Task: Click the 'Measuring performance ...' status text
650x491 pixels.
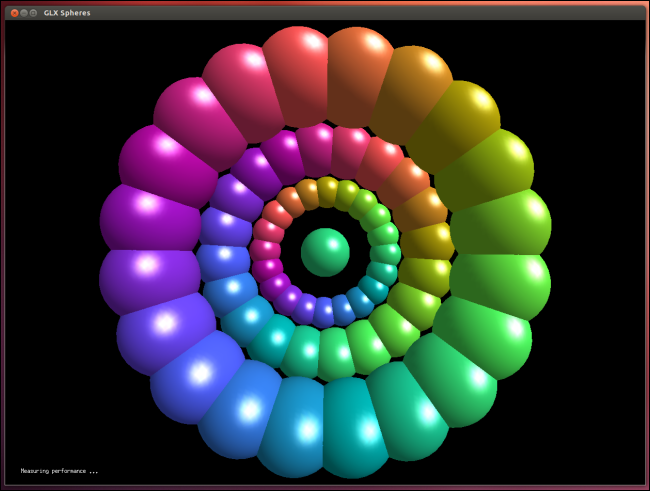Action: (x=59, y=471)
